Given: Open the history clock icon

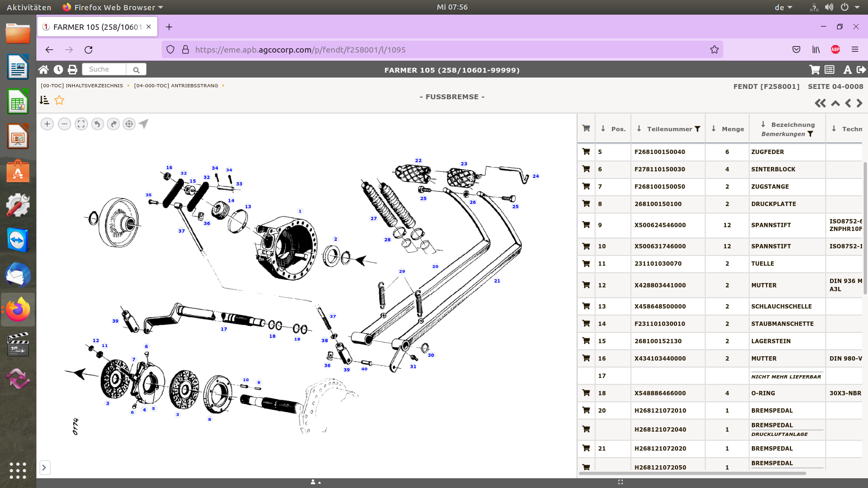Looking at the screenshot, I should tap(58, 69).
